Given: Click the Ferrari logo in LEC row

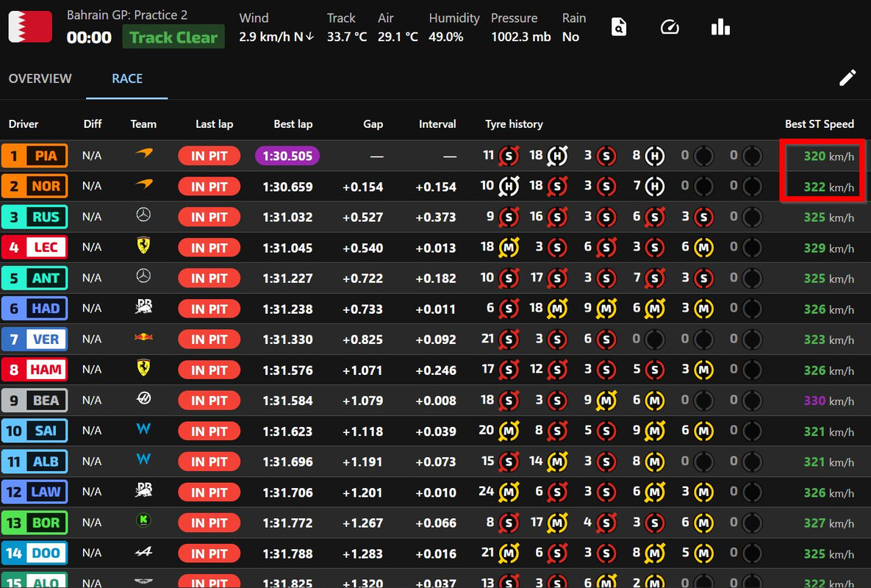Looking at the screenshot, I should point(143,245).
